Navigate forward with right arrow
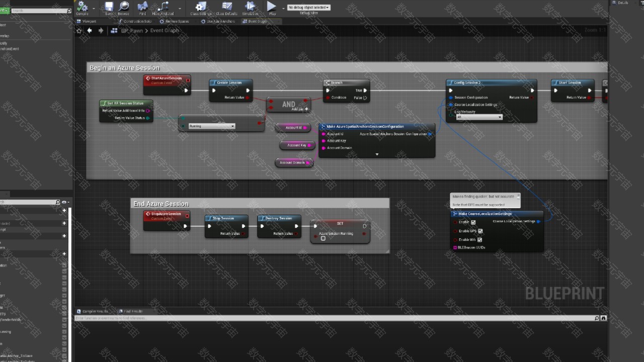Image resolution: width=644 pixels, height=362 pixels. pos(101,31)
